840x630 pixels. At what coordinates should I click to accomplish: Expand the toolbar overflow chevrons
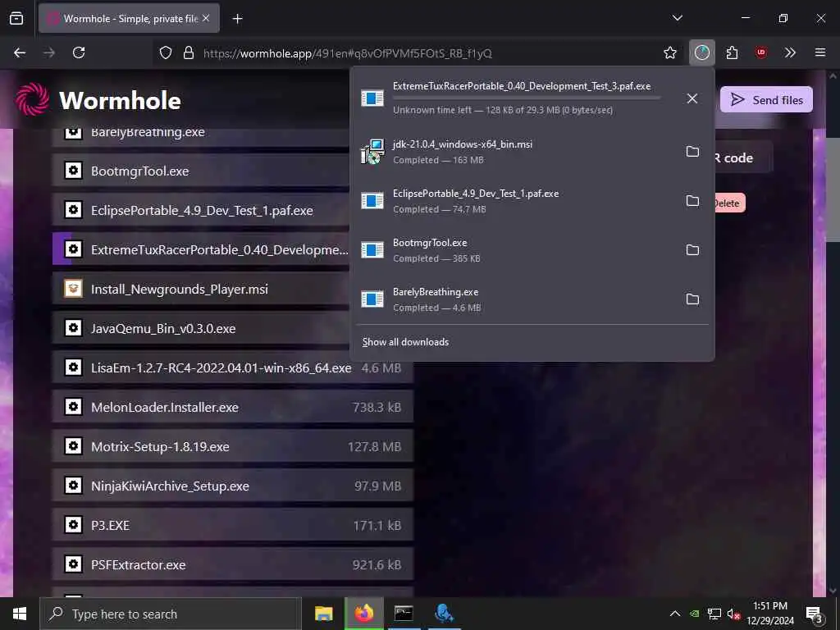pos(790,52)
